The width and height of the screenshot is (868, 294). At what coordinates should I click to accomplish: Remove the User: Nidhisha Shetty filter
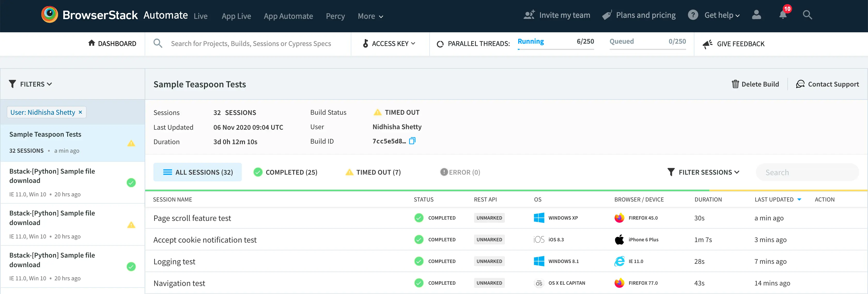(x=81, y=112)
